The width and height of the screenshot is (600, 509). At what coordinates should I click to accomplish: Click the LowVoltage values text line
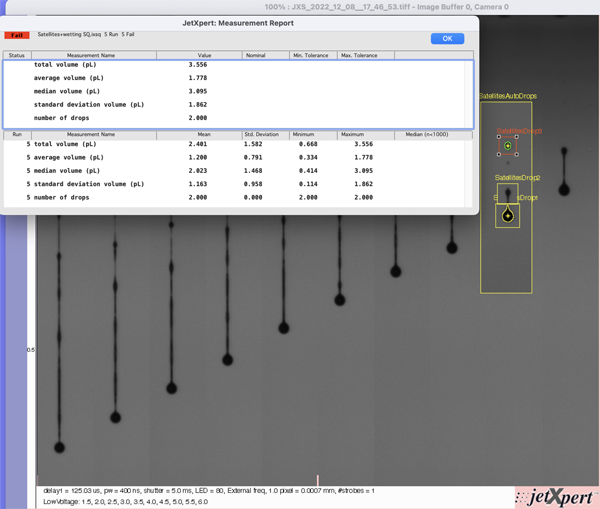(126, 502)
